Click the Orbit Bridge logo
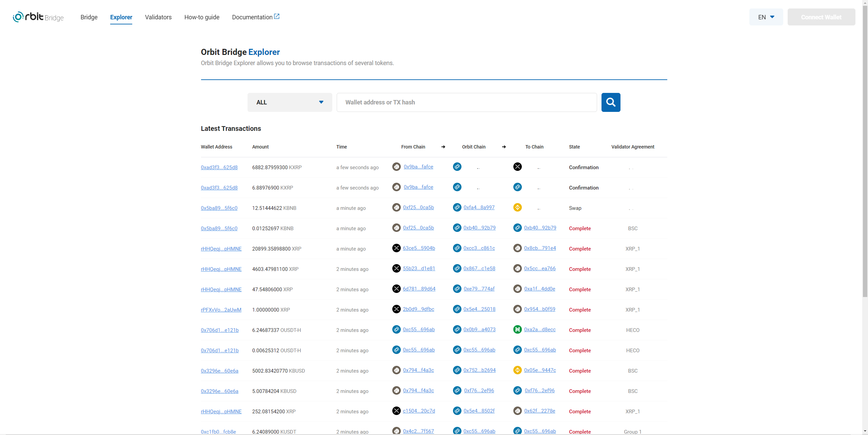 (x=38, y=17)
